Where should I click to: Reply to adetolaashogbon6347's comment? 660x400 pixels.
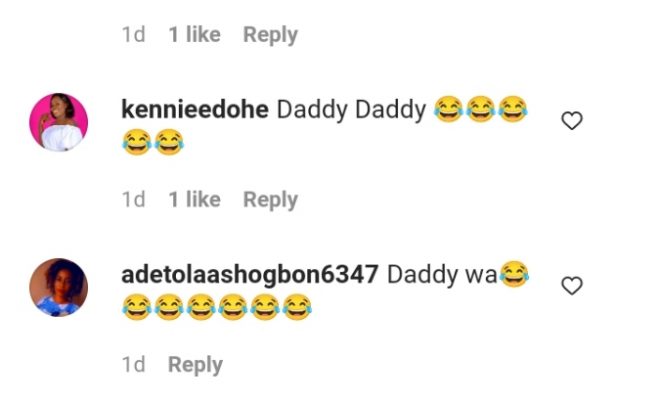point(195,365)
